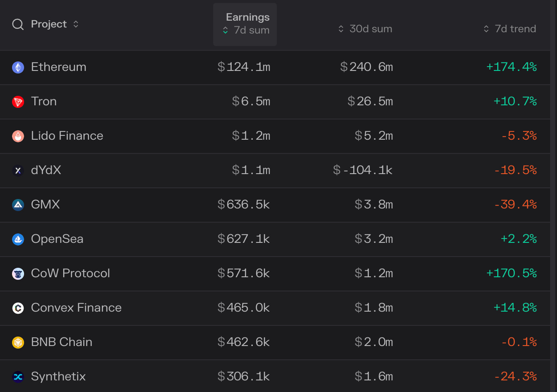Click the yellow BNB Chain logo icon

point(18,343)
